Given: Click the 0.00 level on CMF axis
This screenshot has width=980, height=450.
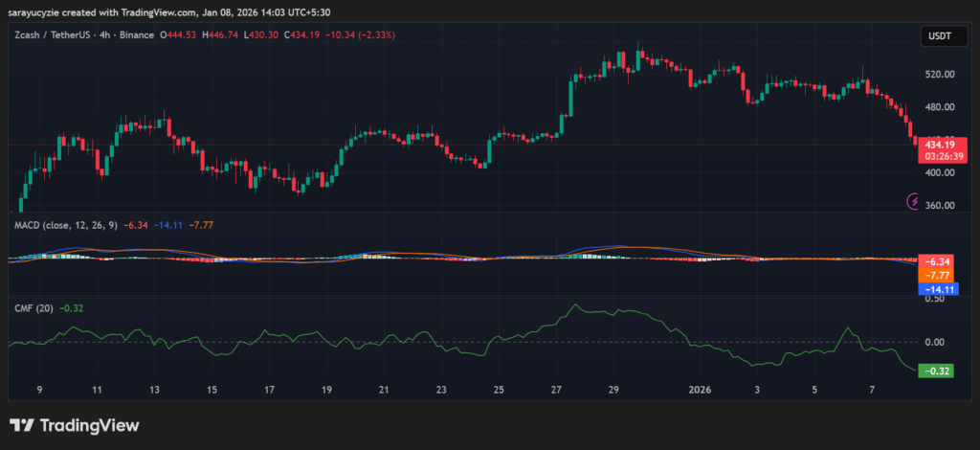Looking at the screenshot, I should coord(937,342).
